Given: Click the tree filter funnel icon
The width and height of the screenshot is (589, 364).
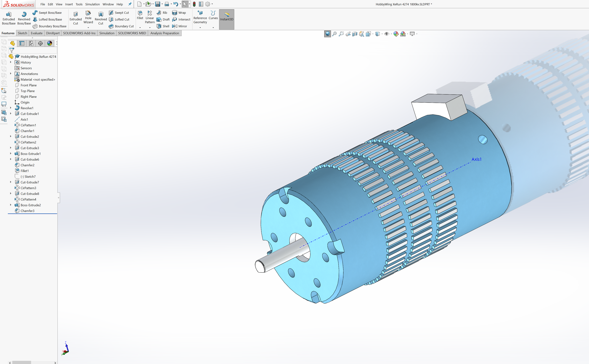Looking at the screenshot, I should 12,50.
